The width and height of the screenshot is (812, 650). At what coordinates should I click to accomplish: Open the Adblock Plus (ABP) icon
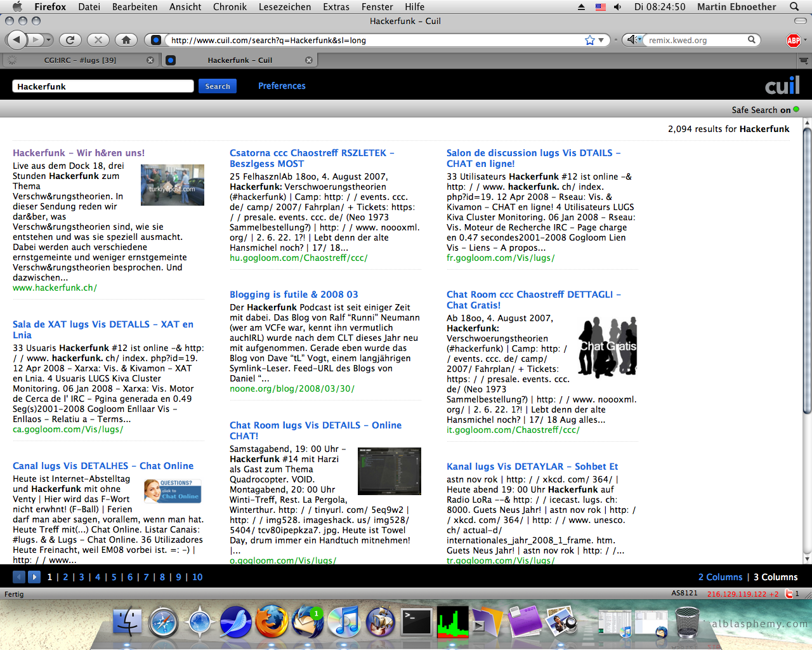[794, 41]
